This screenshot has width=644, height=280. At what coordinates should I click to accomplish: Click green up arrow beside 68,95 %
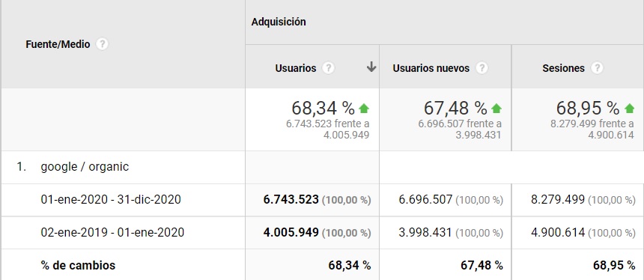(x=629, y=109)
